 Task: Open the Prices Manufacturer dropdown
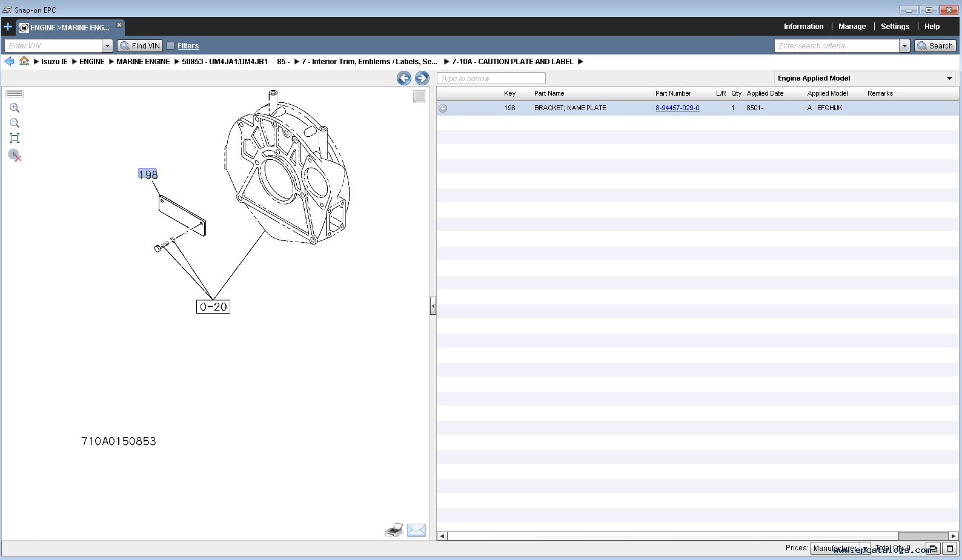[x=840, y=548]
